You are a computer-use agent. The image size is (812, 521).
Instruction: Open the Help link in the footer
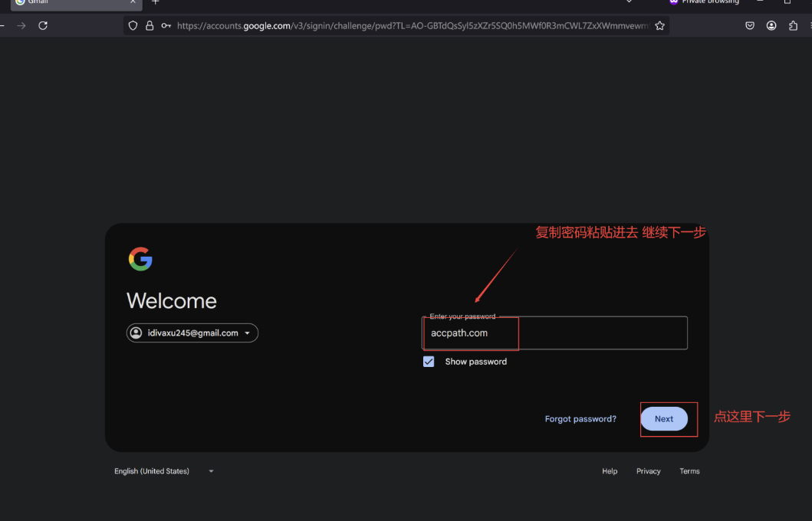click(610, 471)
